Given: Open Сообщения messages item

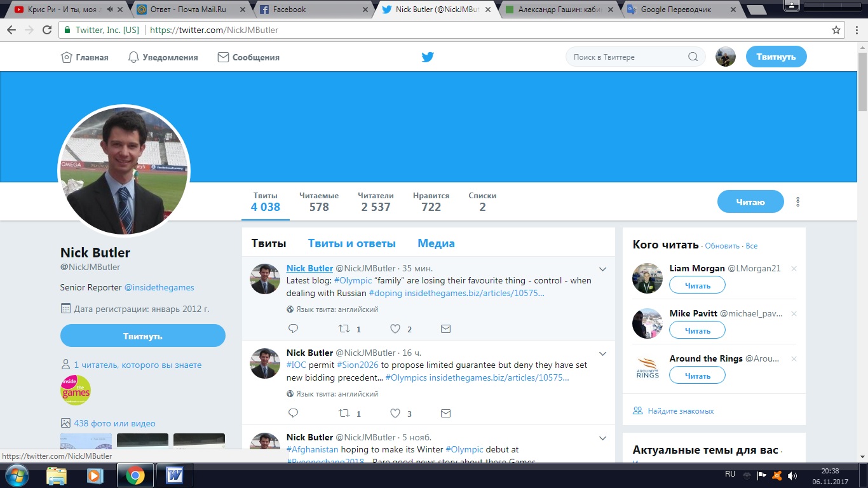Looking at the screenshot, I should [248, 57].
